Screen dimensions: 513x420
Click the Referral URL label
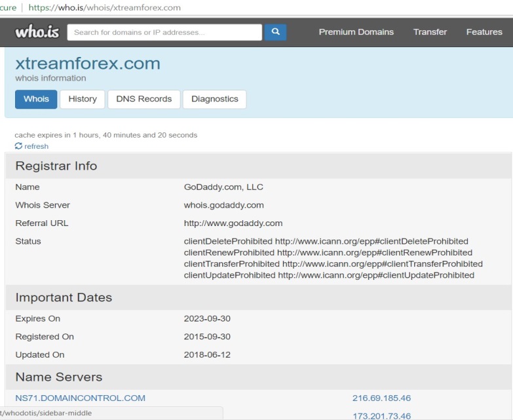coord(42,223)
